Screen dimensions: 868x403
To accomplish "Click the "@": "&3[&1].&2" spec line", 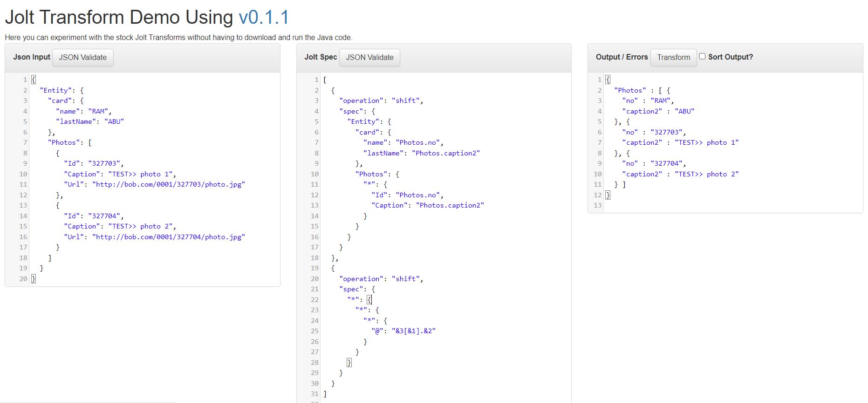I will (403, 331).
